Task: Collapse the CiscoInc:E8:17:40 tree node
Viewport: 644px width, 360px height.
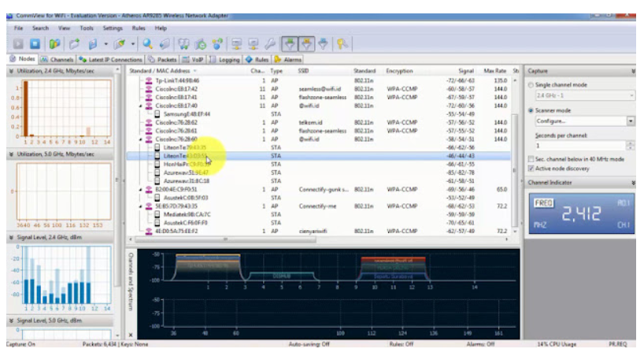Action: point(141,106)
